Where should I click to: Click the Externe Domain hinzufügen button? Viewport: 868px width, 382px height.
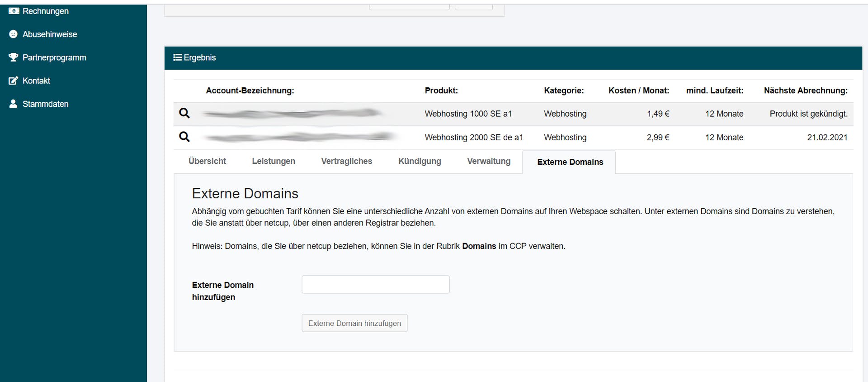click(x=354, y=323)
